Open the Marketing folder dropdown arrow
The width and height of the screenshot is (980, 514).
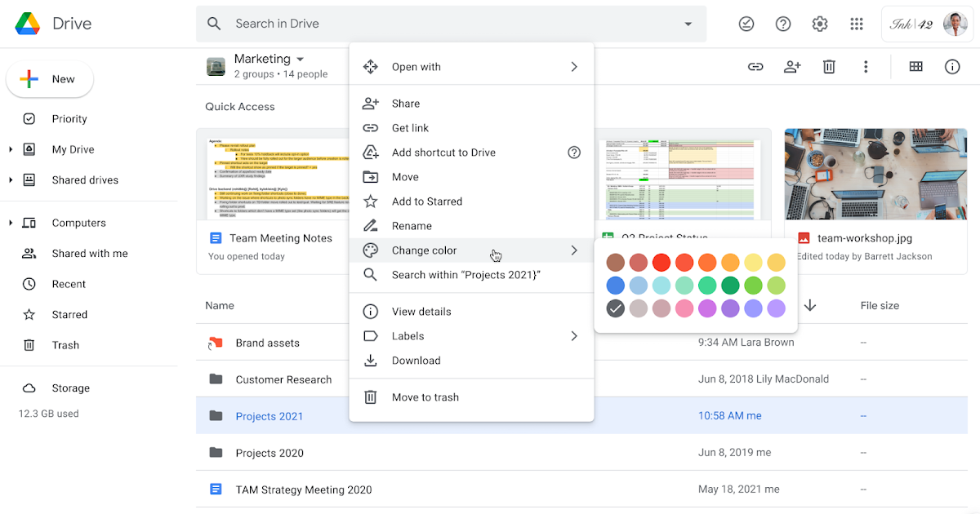pos(299,59)
